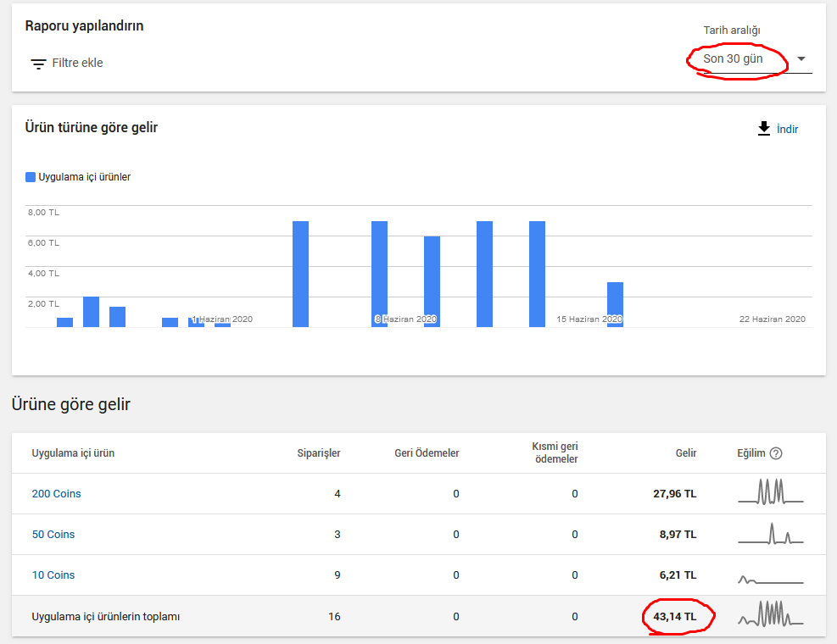Click the 10 Coins orders value 9
This screenshot has width=837, height=644.
click(x=338, y=575)
